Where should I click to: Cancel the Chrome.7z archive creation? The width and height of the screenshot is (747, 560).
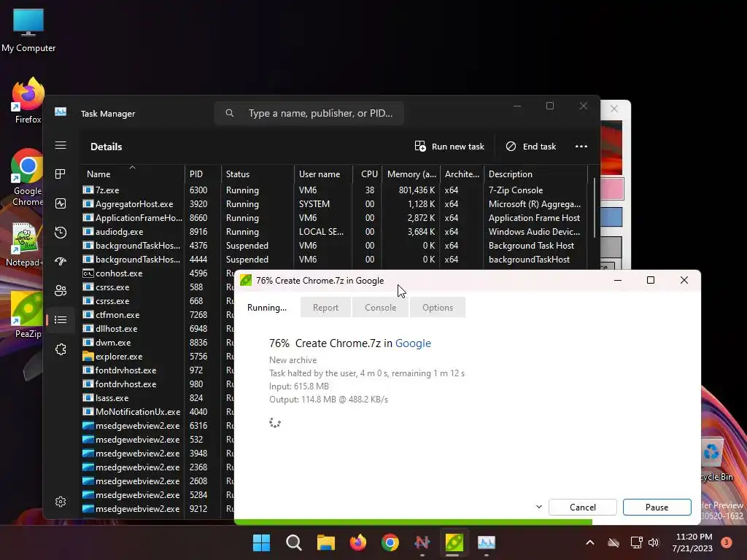coord(583,507)
